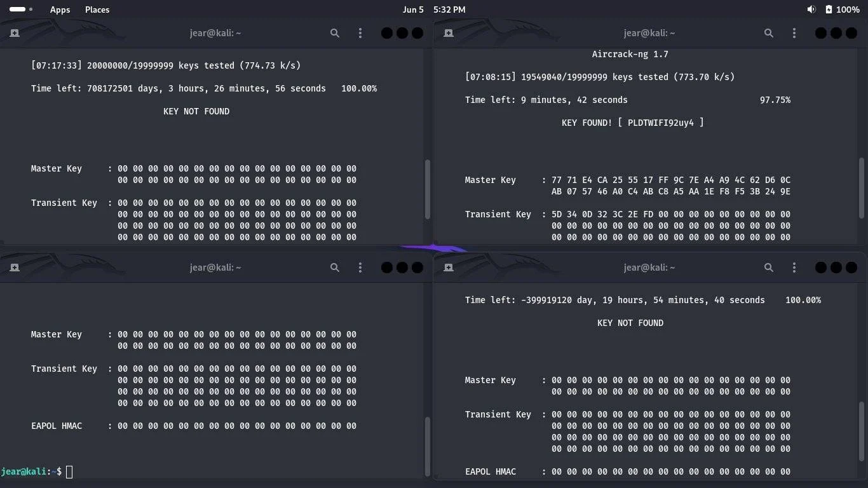
Task: Click search icon in top-right terminal
Action: (769, 33)
